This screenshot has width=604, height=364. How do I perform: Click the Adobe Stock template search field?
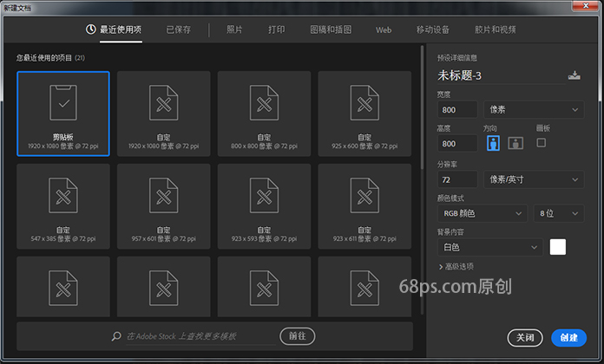200,336
